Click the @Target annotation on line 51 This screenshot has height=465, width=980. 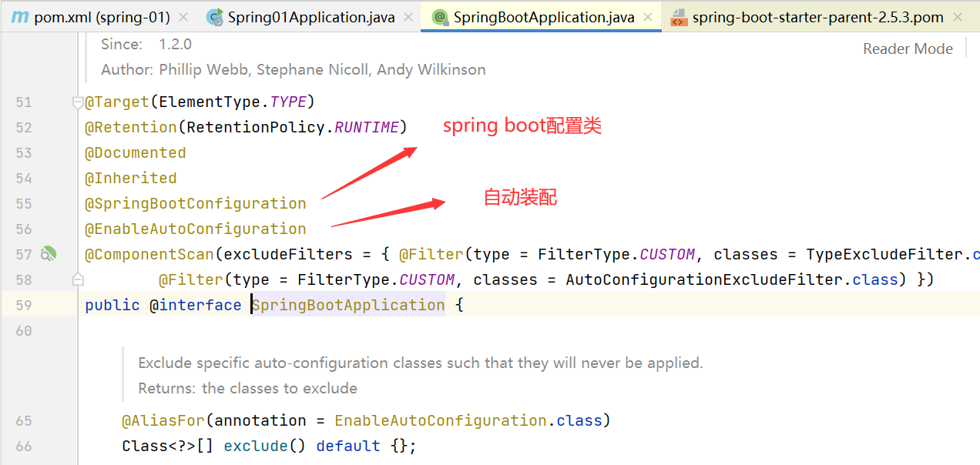click(x=117, y=102)
